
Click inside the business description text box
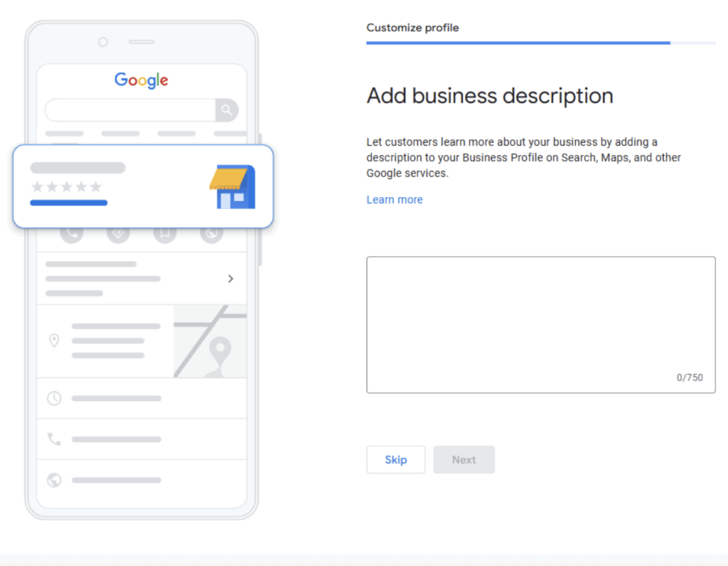(x=540, y=324)
